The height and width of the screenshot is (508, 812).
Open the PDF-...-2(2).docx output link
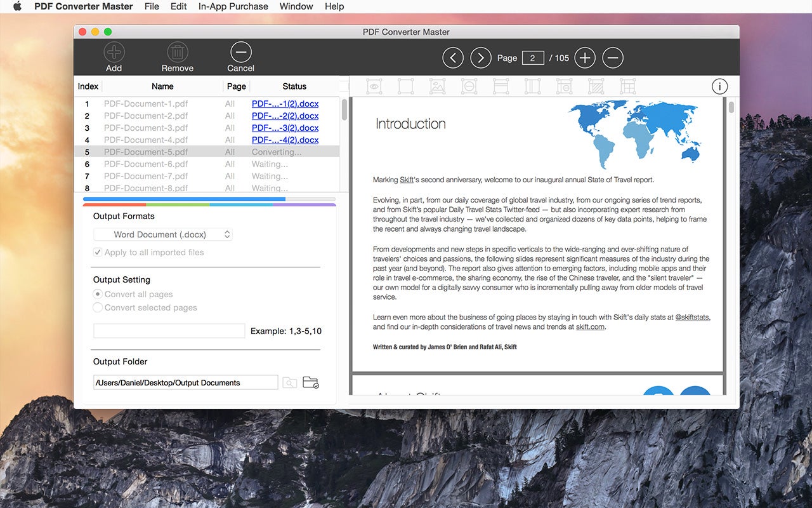[x=285, y=116]
